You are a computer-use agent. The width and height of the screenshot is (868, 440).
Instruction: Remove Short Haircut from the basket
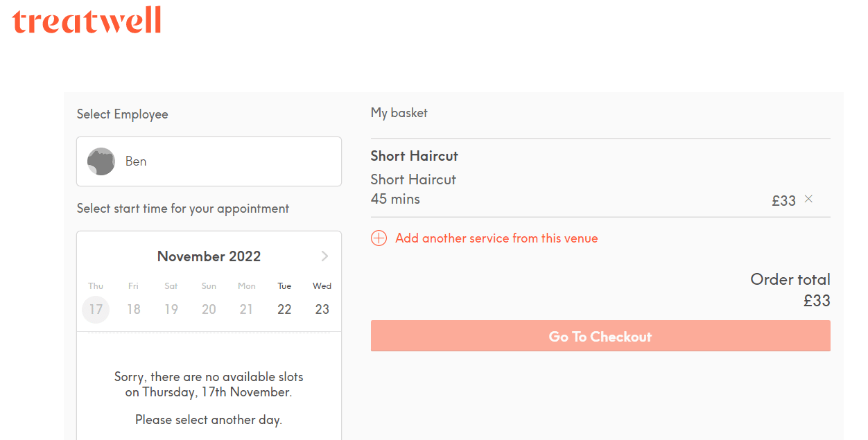click(x=808, y=199)
